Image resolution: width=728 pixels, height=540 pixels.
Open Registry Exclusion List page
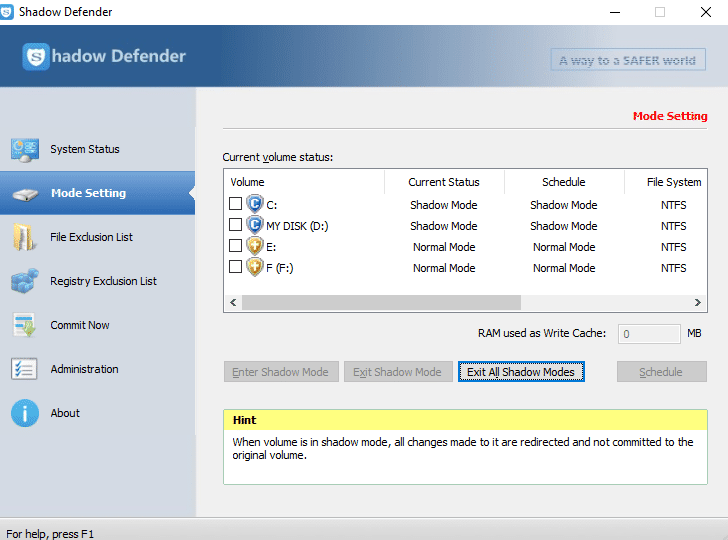[98, 281]
